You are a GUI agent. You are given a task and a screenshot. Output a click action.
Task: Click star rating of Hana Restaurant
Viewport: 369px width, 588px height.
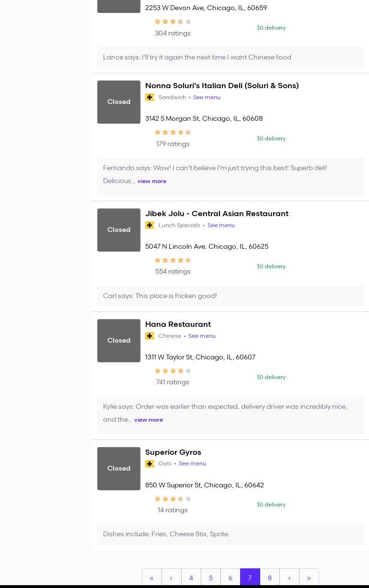[x=173, y=371]
